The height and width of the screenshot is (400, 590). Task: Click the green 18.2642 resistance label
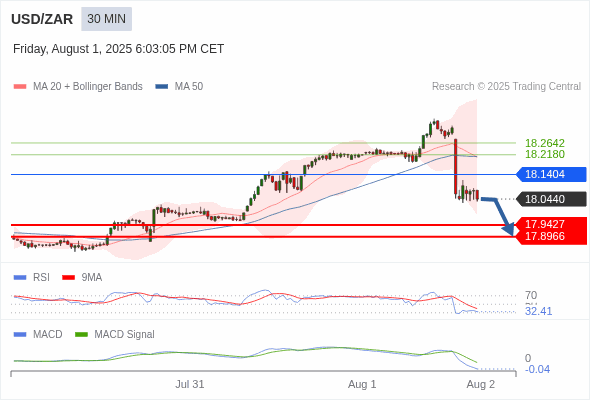point(545,143)
